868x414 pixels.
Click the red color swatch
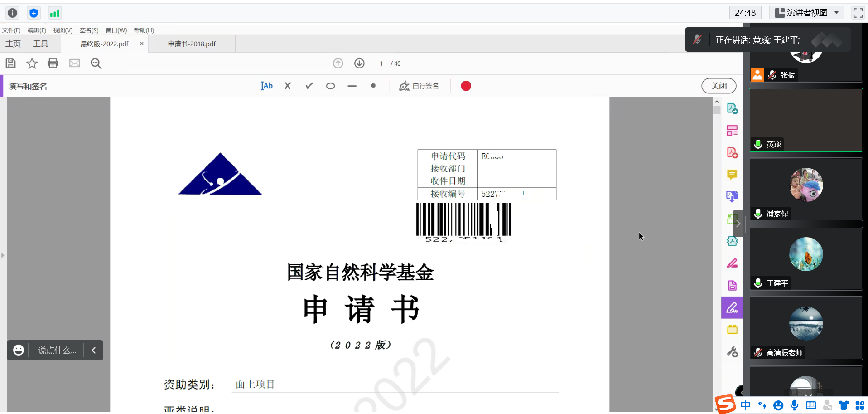click(x=466, y=86)
